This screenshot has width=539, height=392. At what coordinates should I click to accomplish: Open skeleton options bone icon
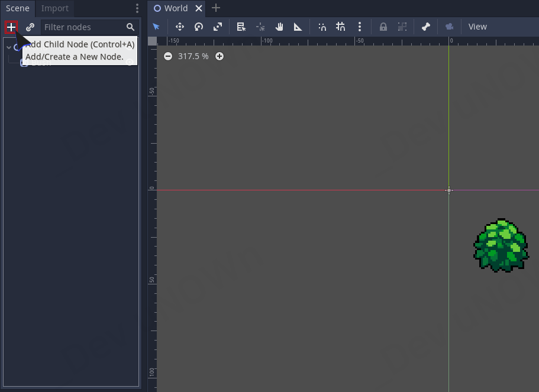tap(426, 27)
